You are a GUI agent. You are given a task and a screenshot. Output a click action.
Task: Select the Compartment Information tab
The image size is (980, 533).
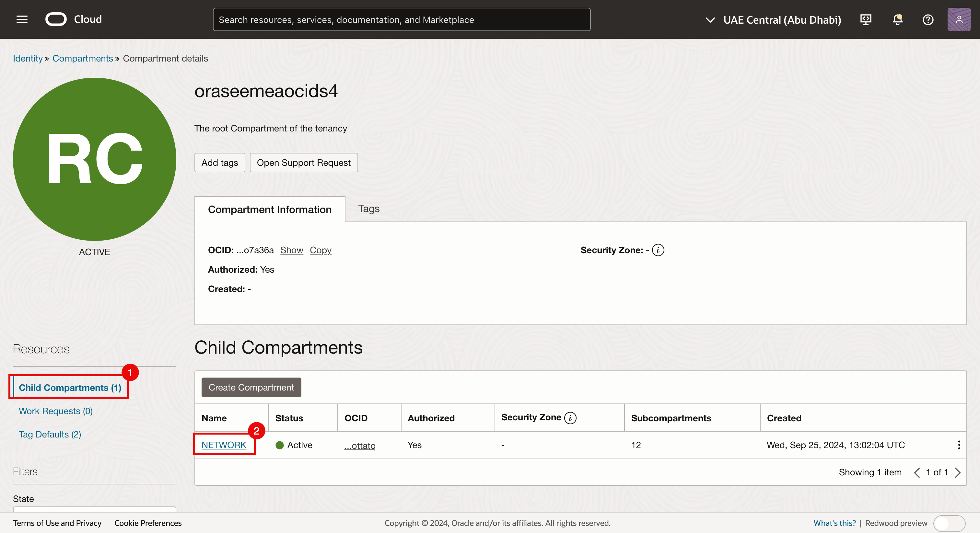[x=269, y=210]
